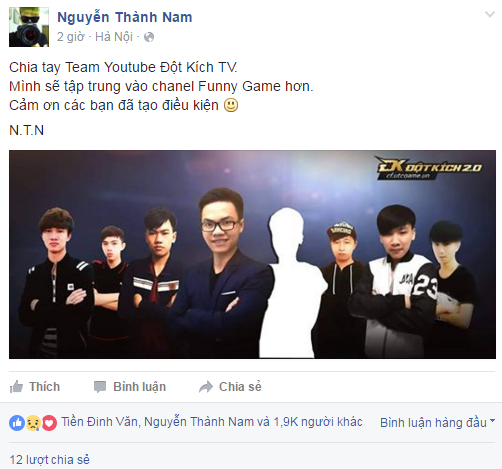Screen dimensions: 502x469
Task: Click the blue like reaction icon
Action: pos(17,423)
